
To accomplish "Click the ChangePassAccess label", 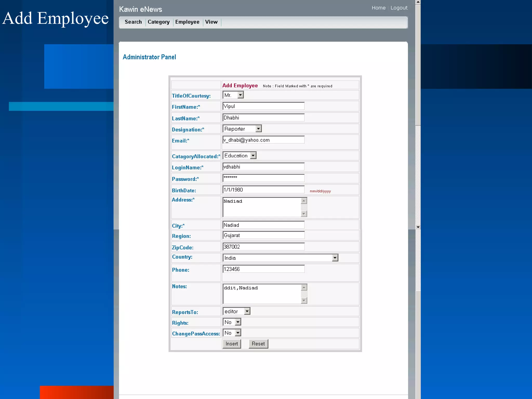I will (196, 334).
